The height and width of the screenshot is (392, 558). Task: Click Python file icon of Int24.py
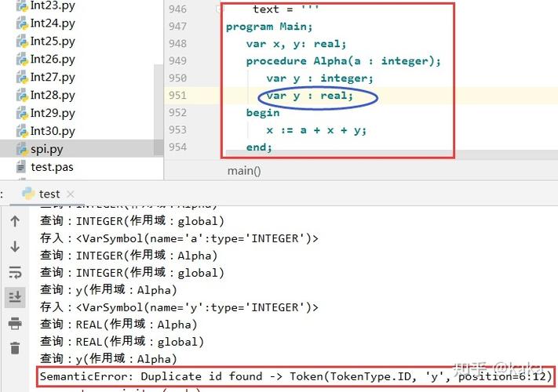22,24
